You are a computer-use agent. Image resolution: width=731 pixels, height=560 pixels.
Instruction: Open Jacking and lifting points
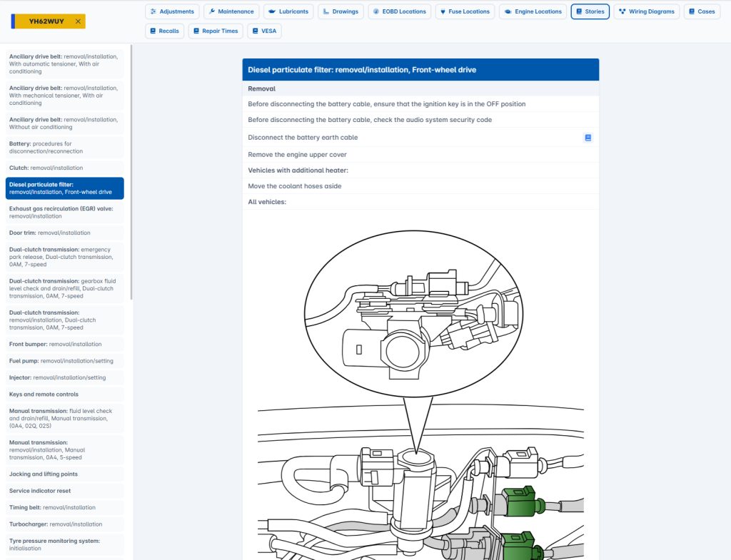(64, 474)
